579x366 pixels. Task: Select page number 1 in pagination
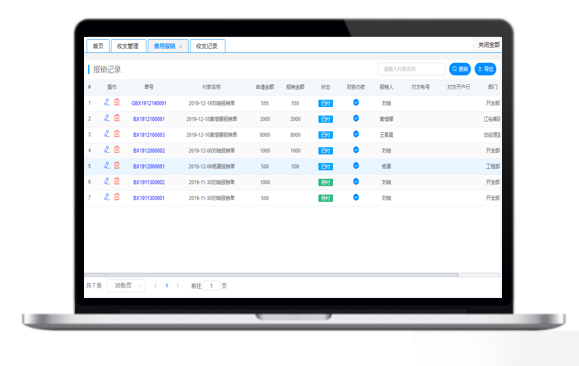click(x=167, y=286)
